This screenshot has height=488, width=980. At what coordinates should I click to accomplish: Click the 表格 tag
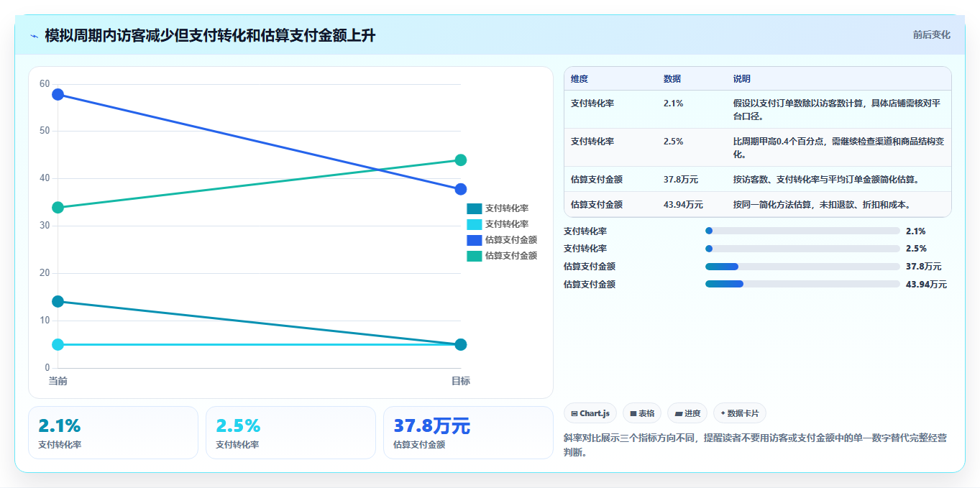pos(642,413)
